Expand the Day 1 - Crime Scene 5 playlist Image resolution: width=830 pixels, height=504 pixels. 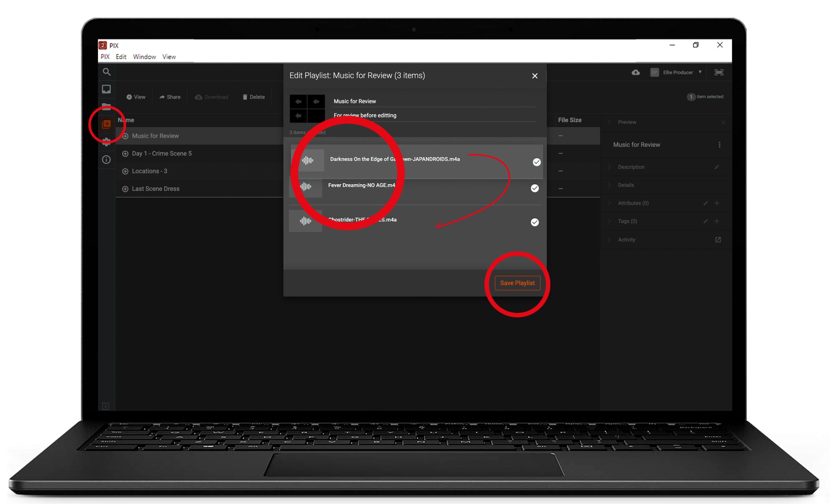(x=126, y=154)
